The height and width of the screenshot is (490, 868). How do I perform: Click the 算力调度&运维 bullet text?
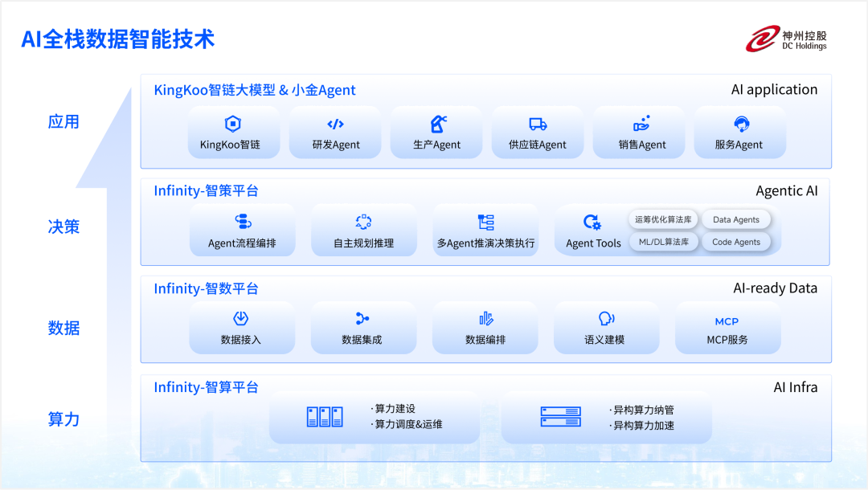click(407, 424)
